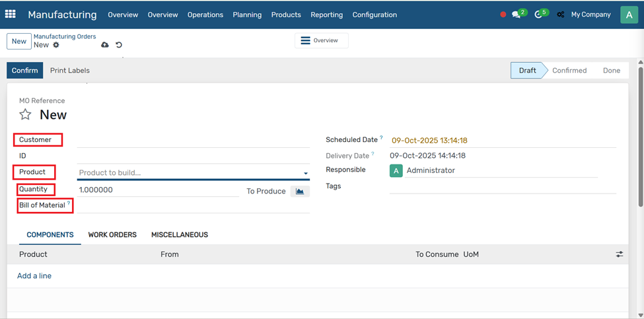Click the Confirm button

[x=25, y=71]
